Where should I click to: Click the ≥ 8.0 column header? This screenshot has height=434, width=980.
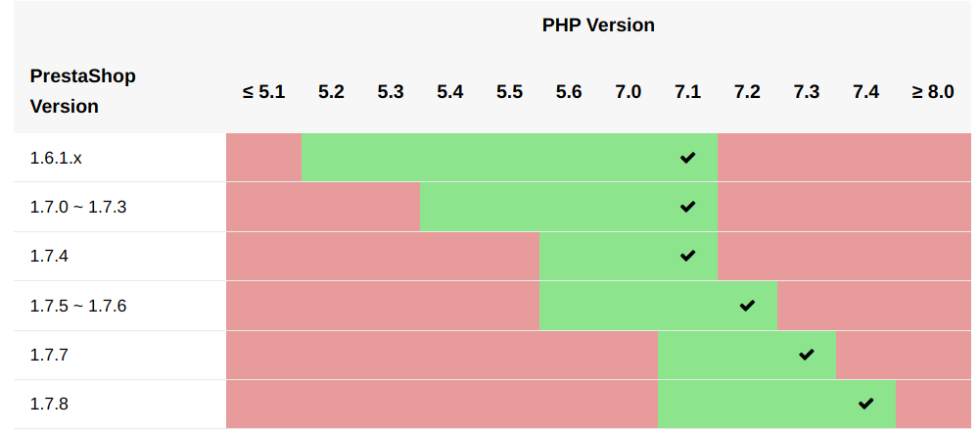pos(932,92)
